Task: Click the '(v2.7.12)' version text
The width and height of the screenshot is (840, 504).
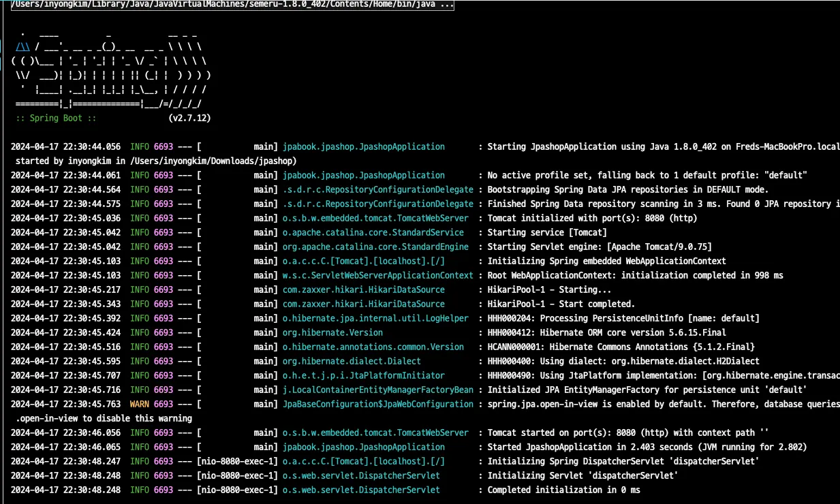Action: point(189,118)
